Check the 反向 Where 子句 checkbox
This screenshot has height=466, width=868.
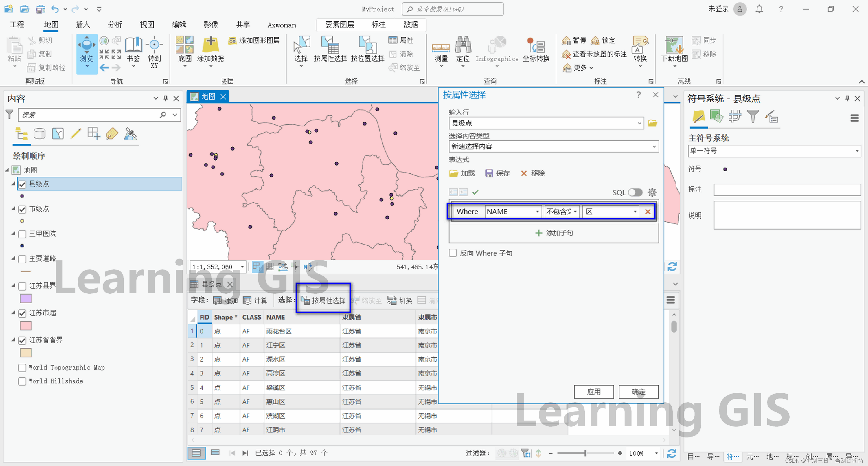pos(453,253)
